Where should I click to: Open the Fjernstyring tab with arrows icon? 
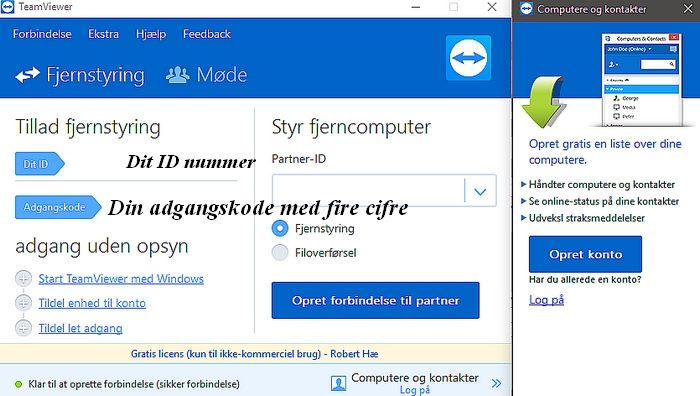[x=80, y=75]
